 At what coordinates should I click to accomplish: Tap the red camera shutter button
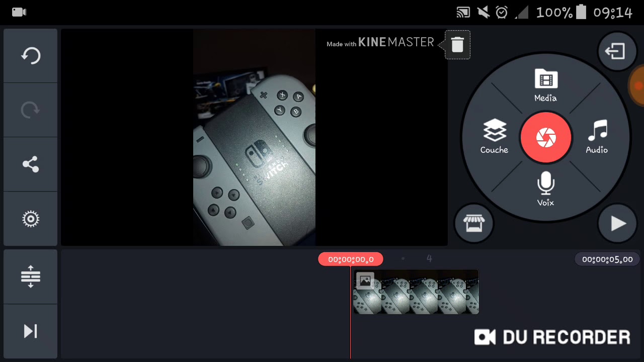(546, 137)
